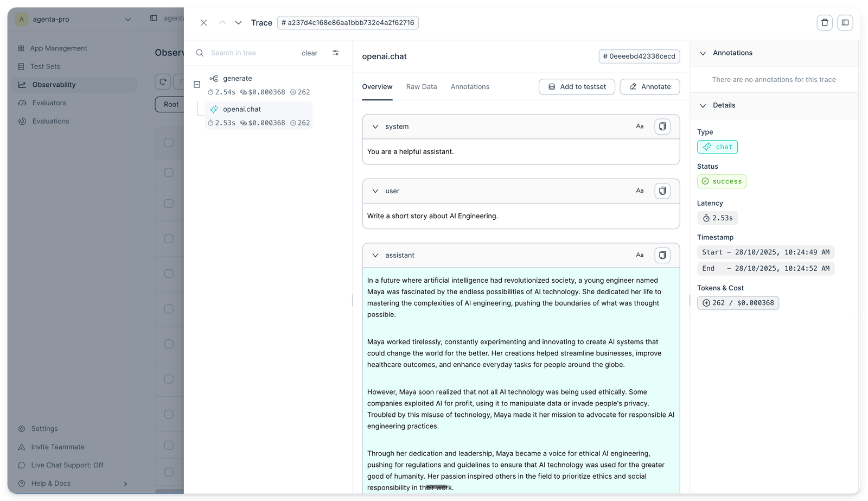This screenshot has height=501, width=868.
Task: Delete this trace using the trash icon
Action: pos(824,22)
